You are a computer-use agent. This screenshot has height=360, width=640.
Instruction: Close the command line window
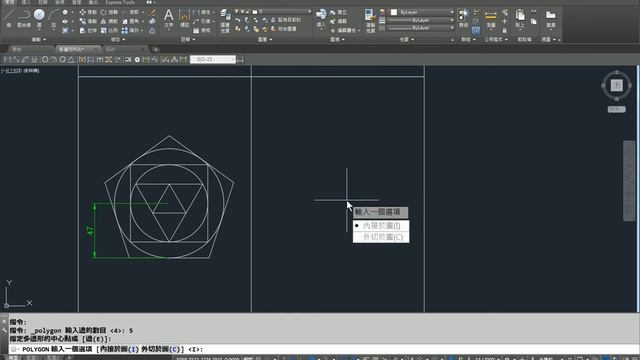pyautogui.click(x=4, y=322)
